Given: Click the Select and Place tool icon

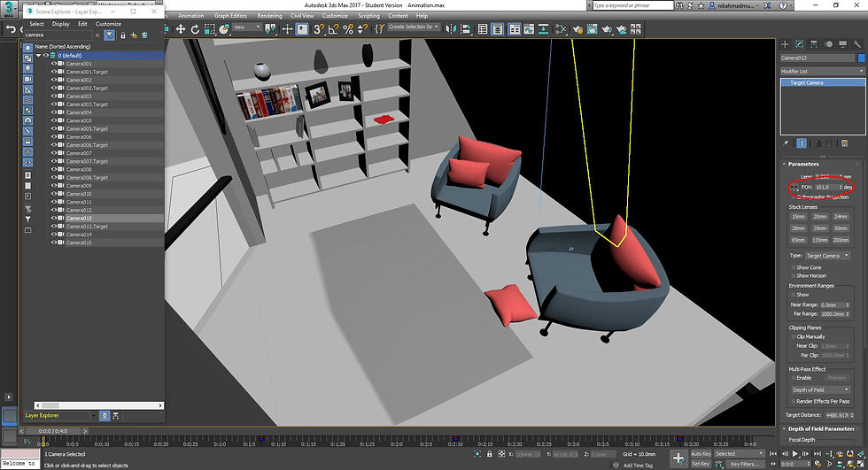Looking at the screenshot, I should coord(223,29).
